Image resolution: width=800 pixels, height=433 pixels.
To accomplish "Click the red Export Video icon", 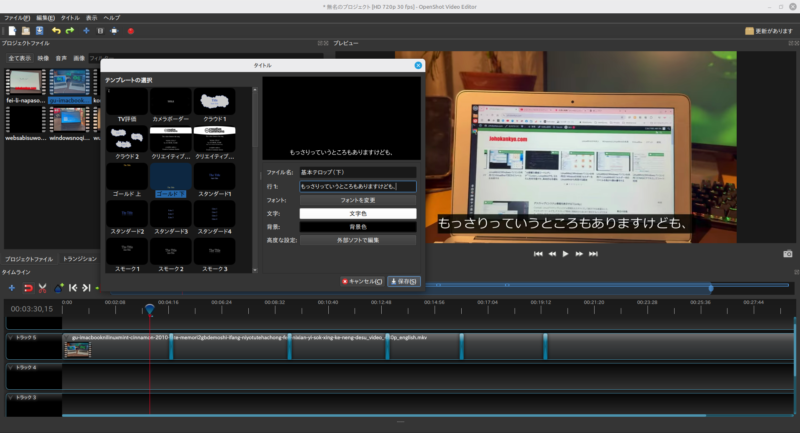I will 131,31.
